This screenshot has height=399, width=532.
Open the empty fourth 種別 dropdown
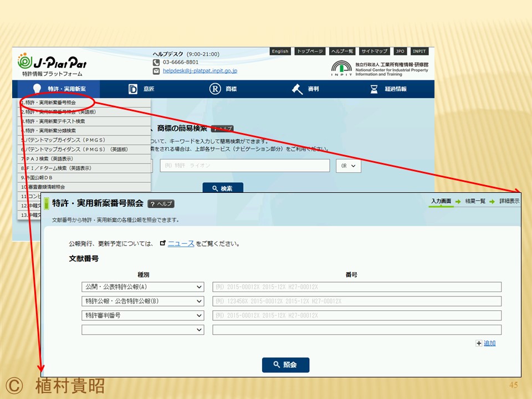(143, 330)
